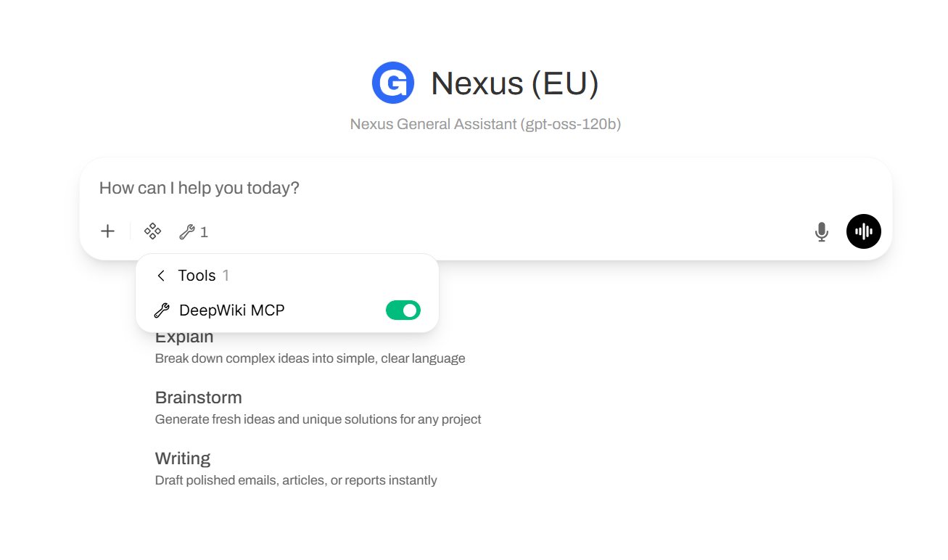The width and height of the screenshot is (948, 560).
Task: Click the tool count badge next to the wrench
Action: point(205,232)
